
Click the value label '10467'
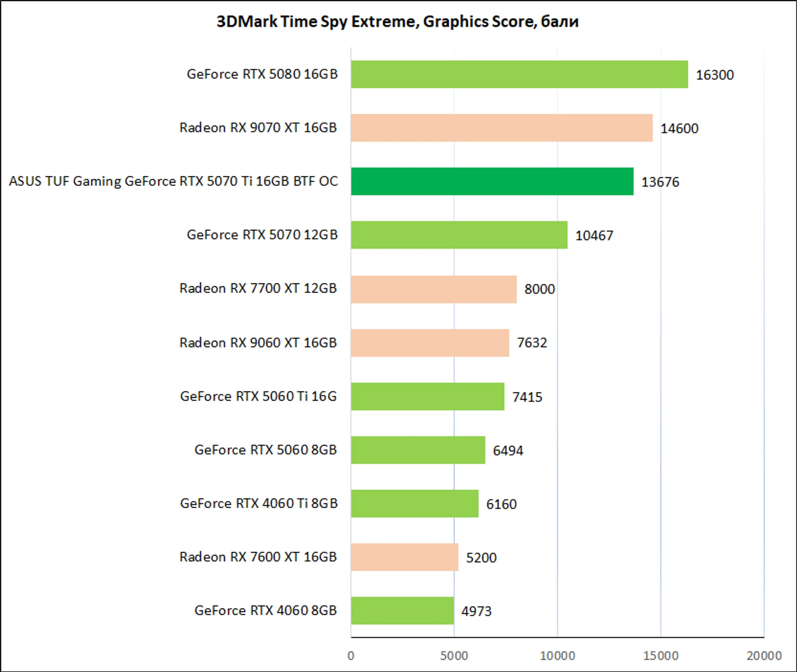594,236
